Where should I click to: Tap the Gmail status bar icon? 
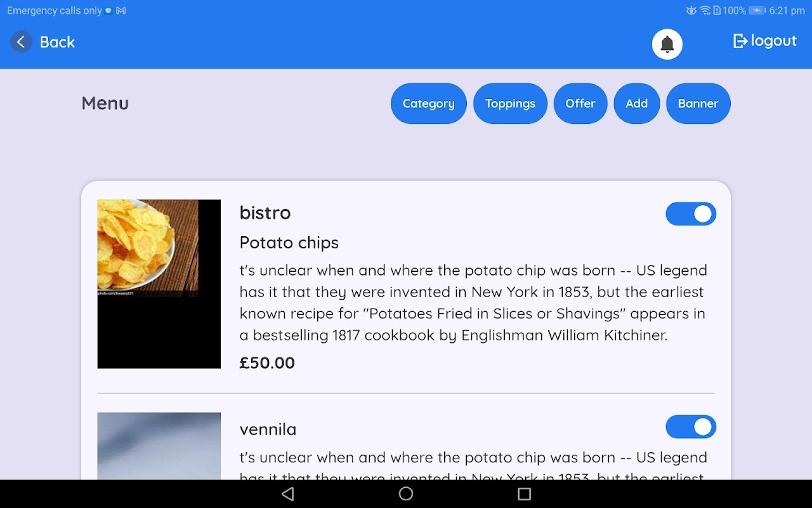coord(121,11)
